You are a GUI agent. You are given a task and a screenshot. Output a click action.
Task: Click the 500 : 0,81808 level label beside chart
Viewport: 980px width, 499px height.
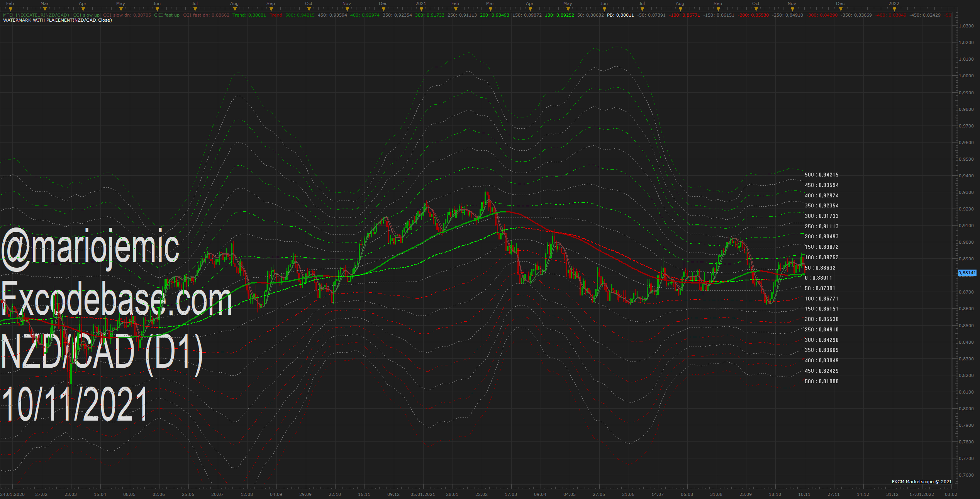(x=822, y=382)
